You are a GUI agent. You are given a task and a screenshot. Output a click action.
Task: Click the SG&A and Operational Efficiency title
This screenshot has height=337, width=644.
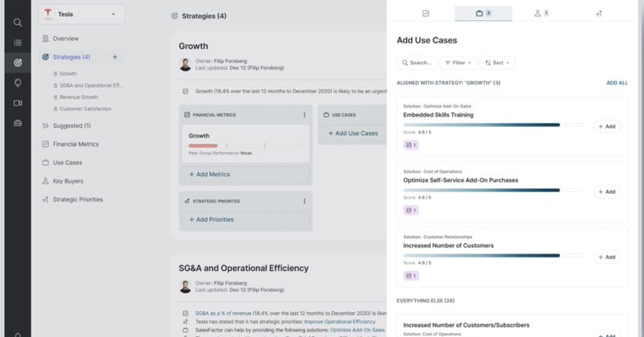point(244,268)
